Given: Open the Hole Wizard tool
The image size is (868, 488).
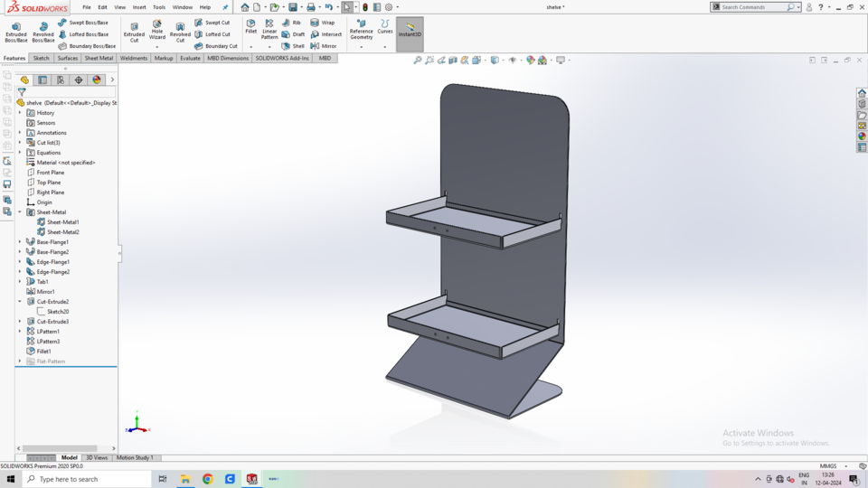Looking at the screenshot, I should [157, 30].
